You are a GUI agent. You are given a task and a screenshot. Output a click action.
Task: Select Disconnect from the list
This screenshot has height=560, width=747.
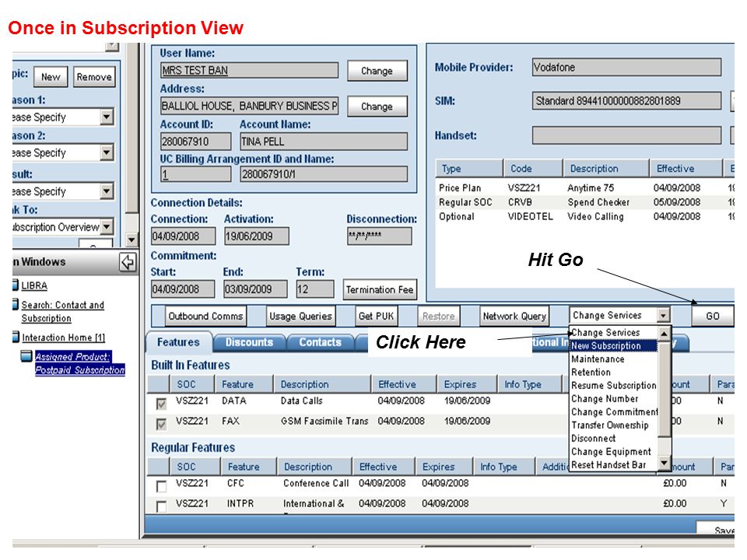613,439
